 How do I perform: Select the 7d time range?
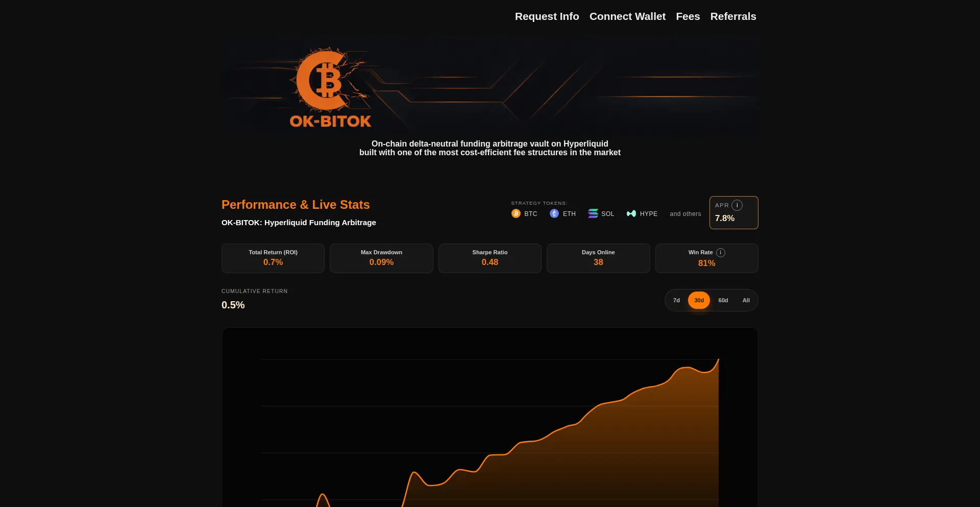(676, 300)
